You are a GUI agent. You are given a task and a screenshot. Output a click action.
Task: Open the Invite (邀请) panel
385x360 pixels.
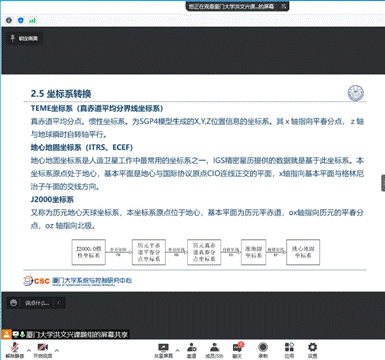pos(192,350)
